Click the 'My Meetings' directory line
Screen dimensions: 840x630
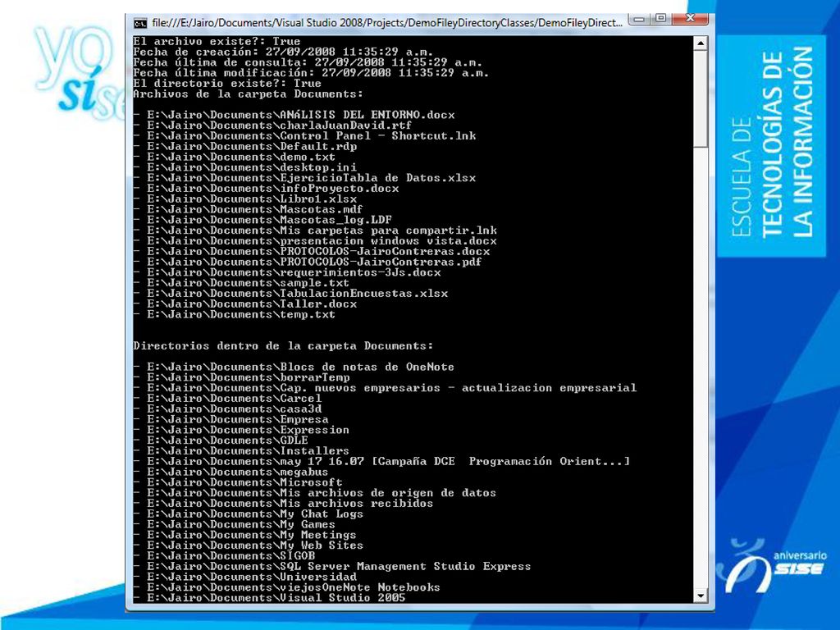point(244,535)
